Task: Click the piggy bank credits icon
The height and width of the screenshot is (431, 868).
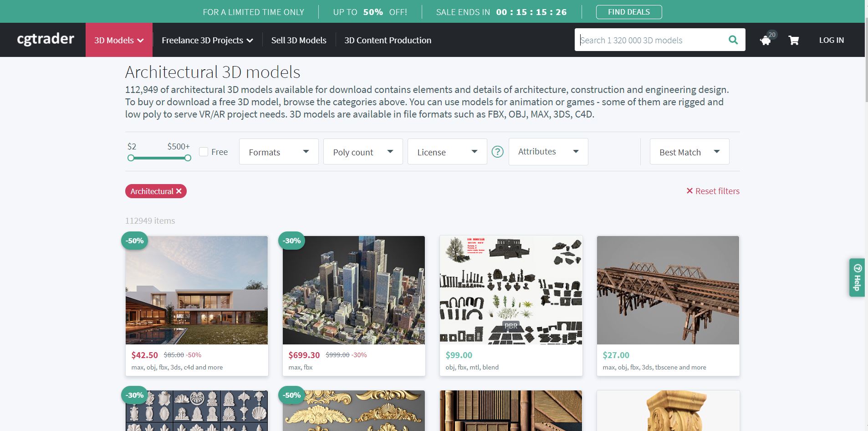Action: click(766, 41)
